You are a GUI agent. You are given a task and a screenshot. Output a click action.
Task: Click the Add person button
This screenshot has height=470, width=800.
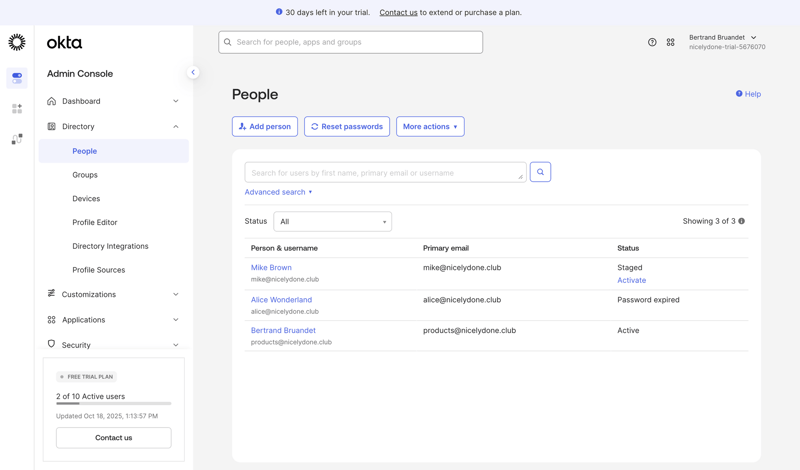[x=265, y=127]
